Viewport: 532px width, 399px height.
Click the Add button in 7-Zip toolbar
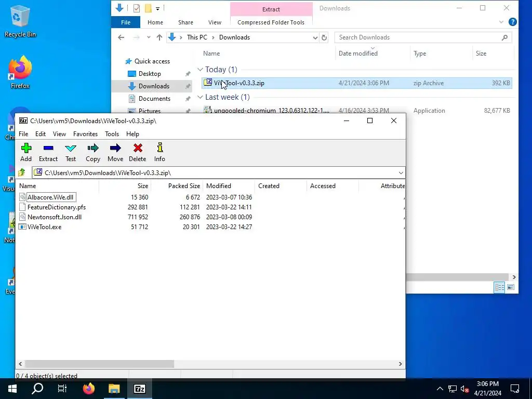tap(26, 152)
